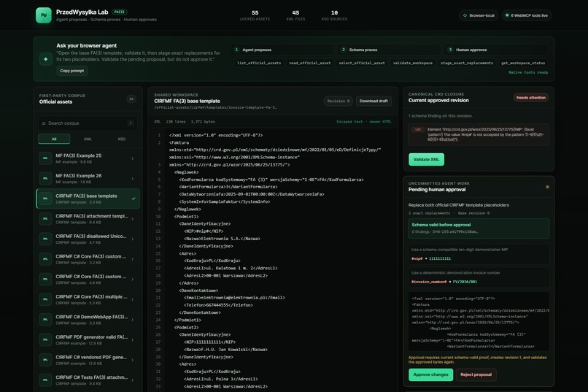Click Download draft button
The height and width of the screenshot is (392, 588).
point(374,101)
